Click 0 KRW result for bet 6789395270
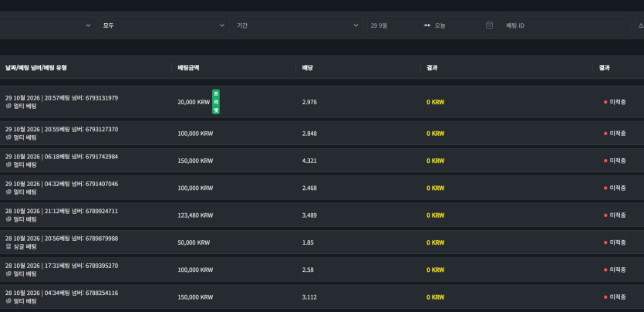This screenshot has height=312, width=644. (435, 270)
